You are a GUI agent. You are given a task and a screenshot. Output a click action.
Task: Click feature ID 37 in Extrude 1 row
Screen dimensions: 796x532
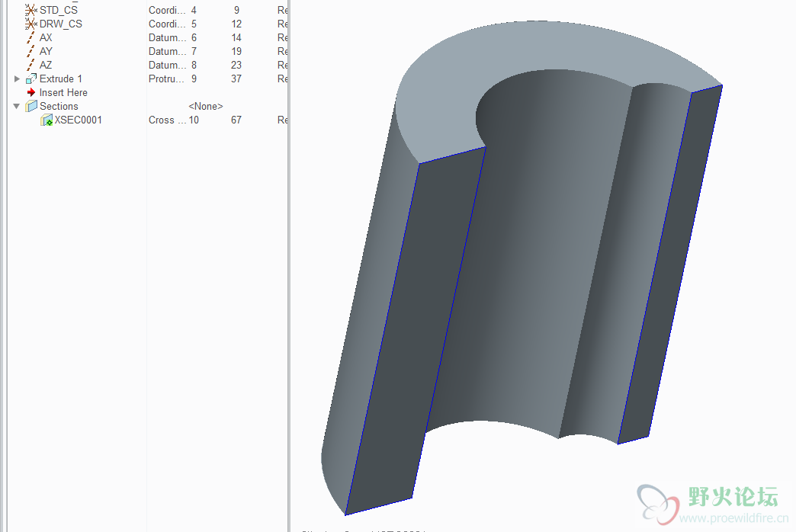tap(236, 79)
